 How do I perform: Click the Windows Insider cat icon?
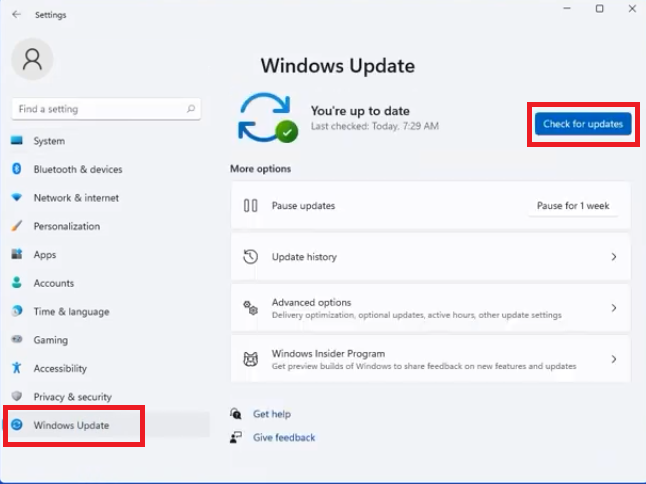coord(250,359)
